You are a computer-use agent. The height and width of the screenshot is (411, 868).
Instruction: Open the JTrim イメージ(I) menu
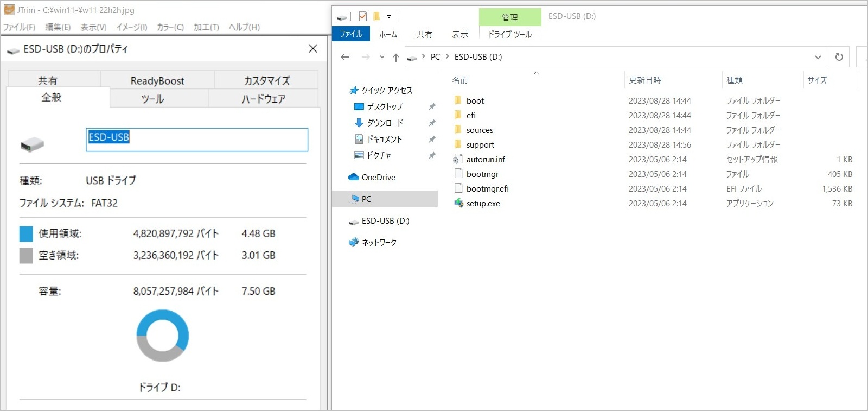pos(131,27)
